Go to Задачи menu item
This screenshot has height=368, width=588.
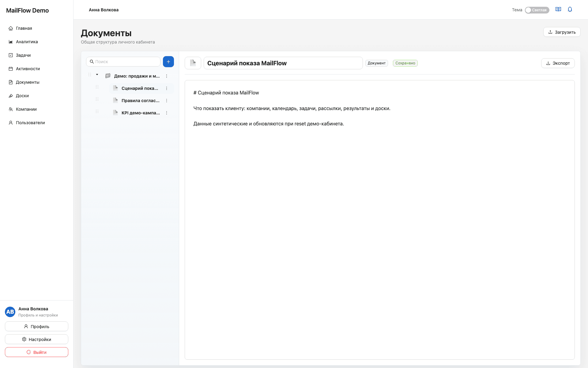pos(36,55)
